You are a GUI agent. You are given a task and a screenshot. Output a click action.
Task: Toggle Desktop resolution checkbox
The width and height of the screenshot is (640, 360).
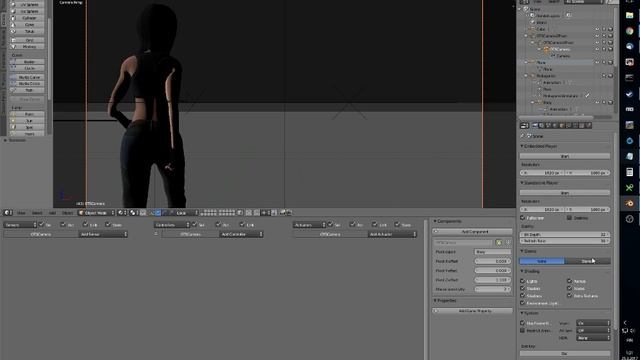[569, 218]
